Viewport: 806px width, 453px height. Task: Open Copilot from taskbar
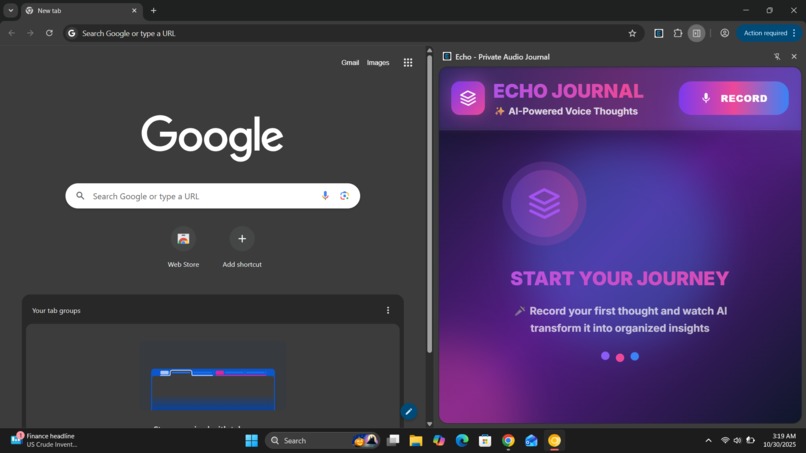click(439, 441)
